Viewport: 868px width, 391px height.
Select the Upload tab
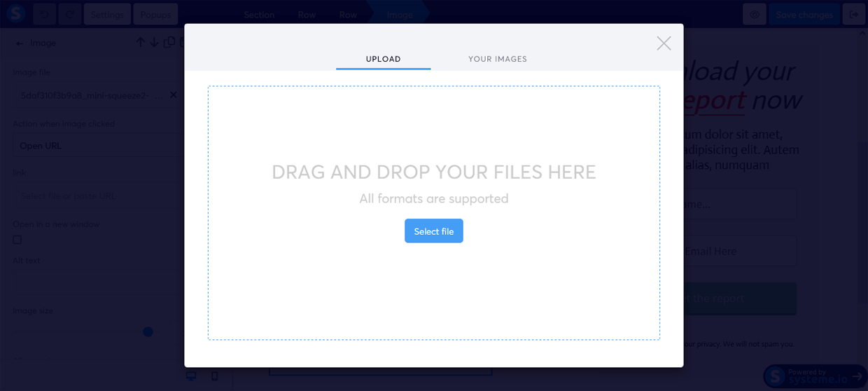383,59
